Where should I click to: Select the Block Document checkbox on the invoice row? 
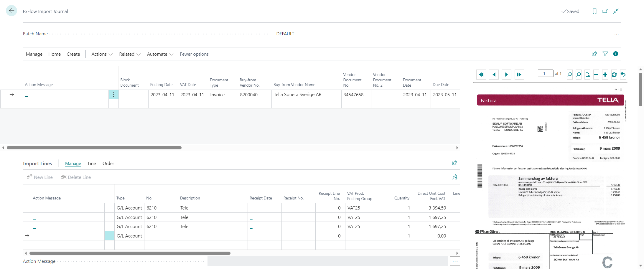[133, 95]
